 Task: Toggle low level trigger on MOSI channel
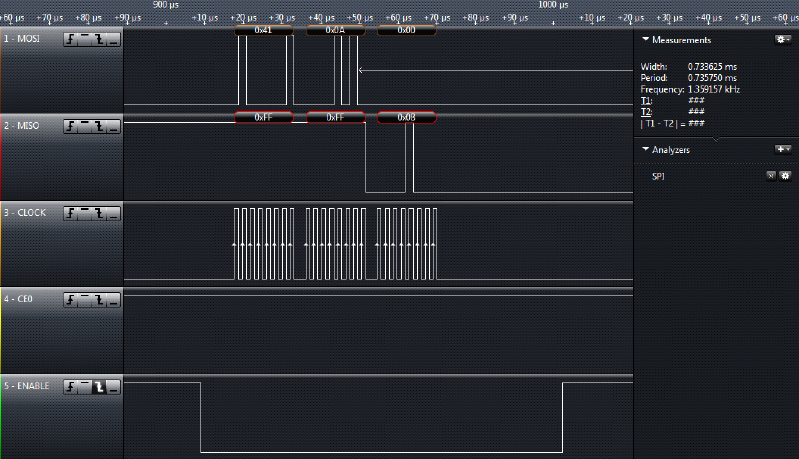pyautogui.click(x=113, y=38)
